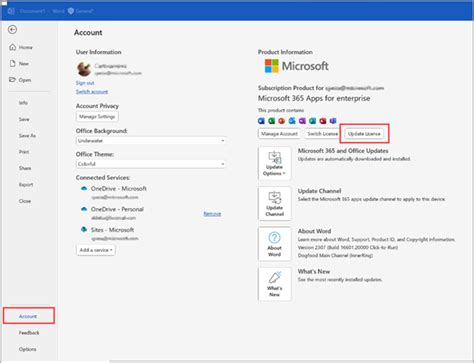
Task: Click the Microsoft logo
Action: [296, 66]
